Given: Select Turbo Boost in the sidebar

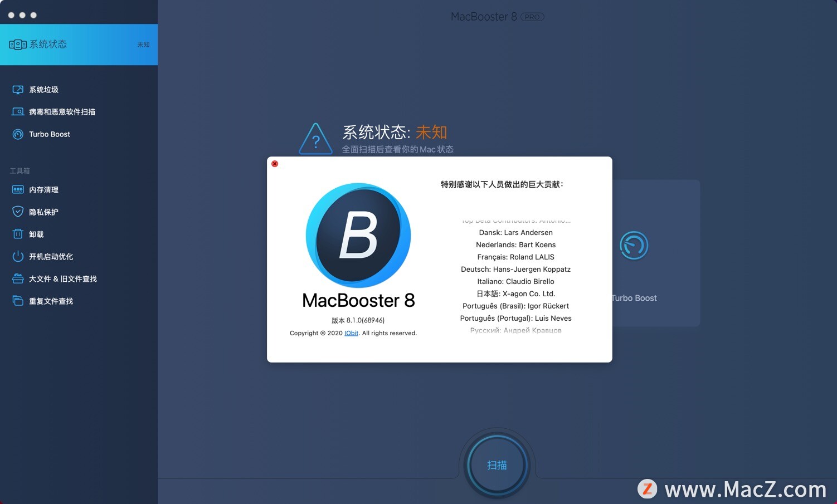Looking at the screenshot, I should click(49, 134).
